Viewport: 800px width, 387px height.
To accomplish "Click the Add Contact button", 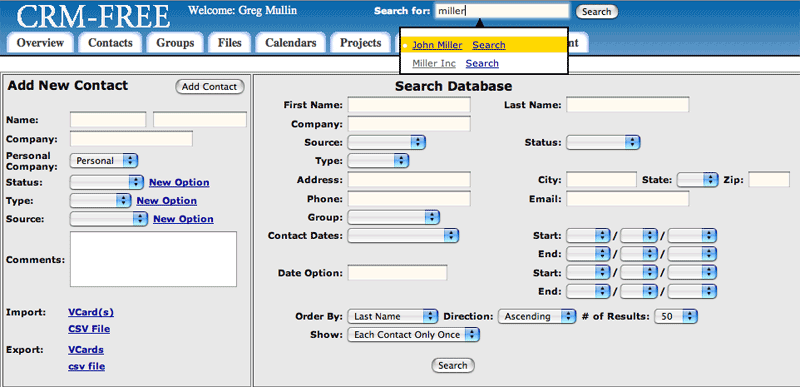I will point(210,87).
